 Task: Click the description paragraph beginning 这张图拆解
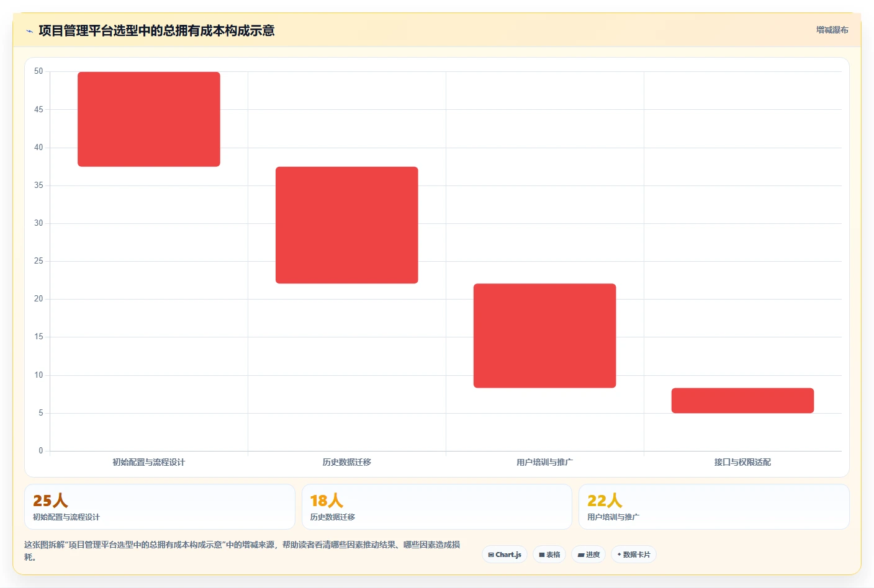click(242, 551)
